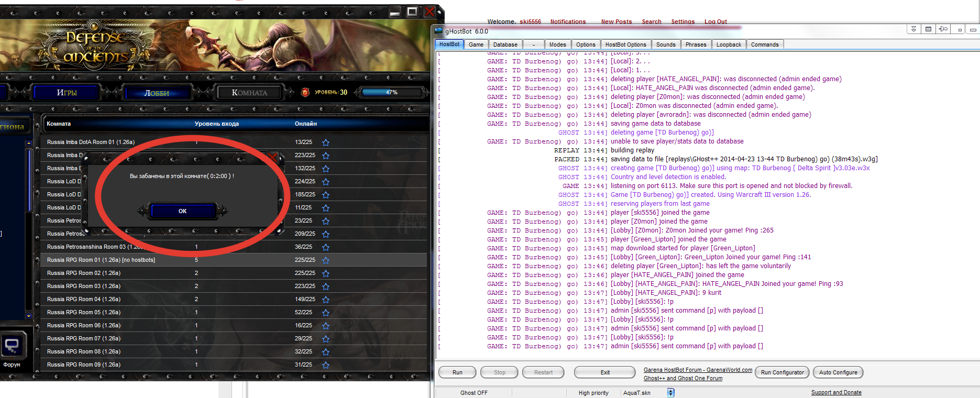
Task: Open the Modes tab
Action: 557,45
